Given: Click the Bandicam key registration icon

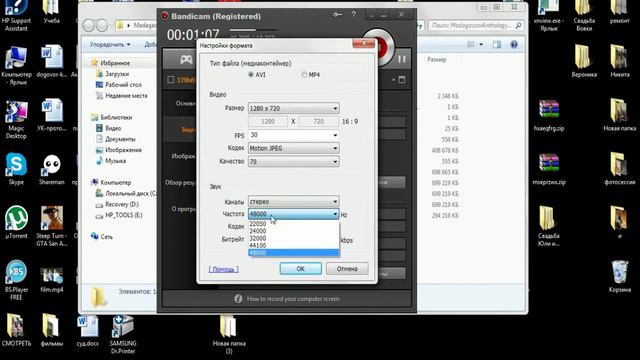Looking at the screenshot, I should point(337,15).
